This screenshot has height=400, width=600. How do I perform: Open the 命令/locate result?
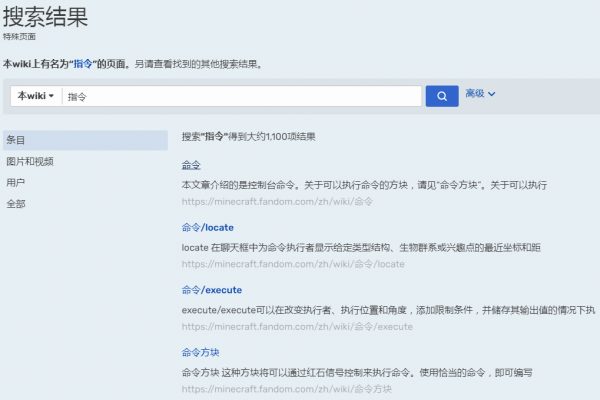pos(207,227)
